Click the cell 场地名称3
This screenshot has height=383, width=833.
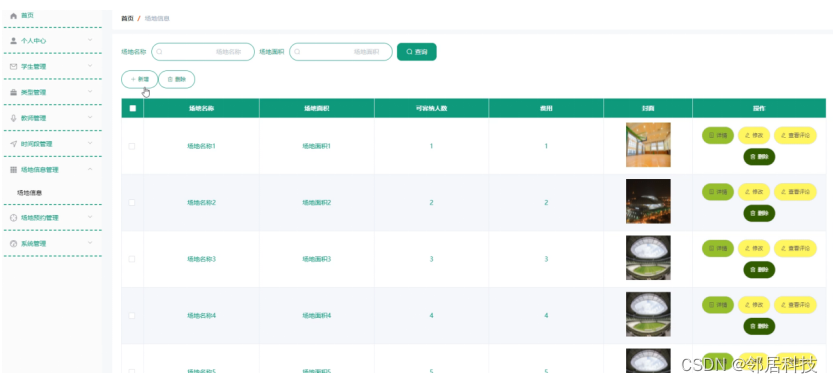201,259
